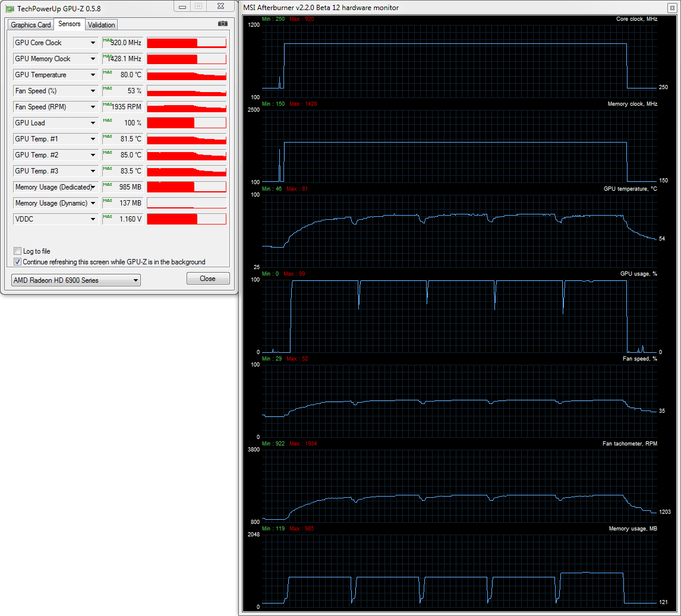
Task: Click the GPU Temp. #1 81.5 °C value
Action: (x=123, y=139)
